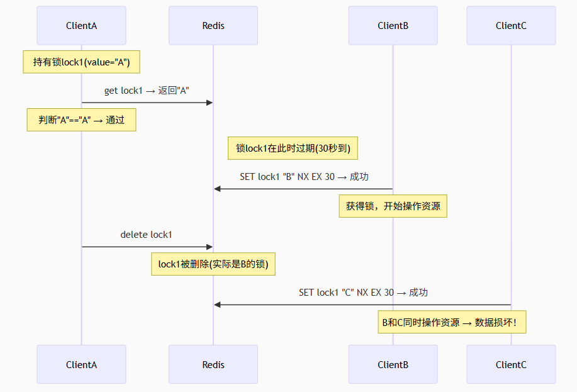Select the top ClientB participant box

click(393, 26)
